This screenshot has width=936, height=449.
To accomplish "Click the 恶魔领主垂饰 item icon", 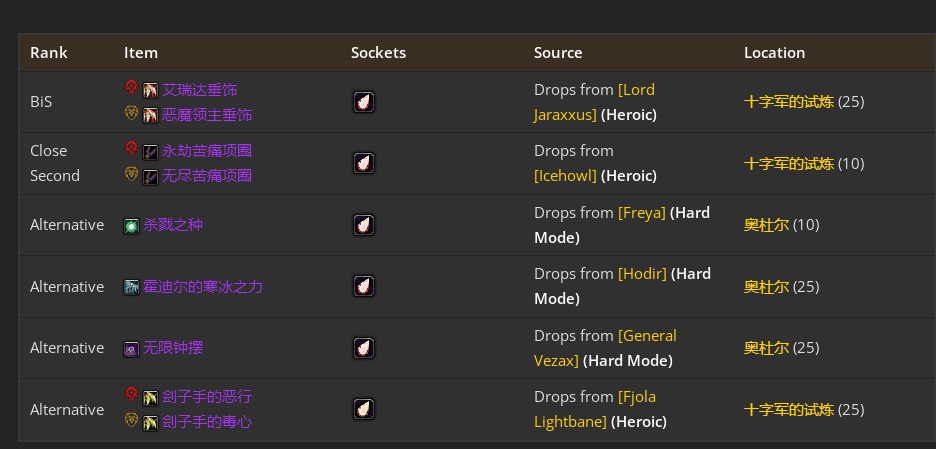I will pos(150,115).
